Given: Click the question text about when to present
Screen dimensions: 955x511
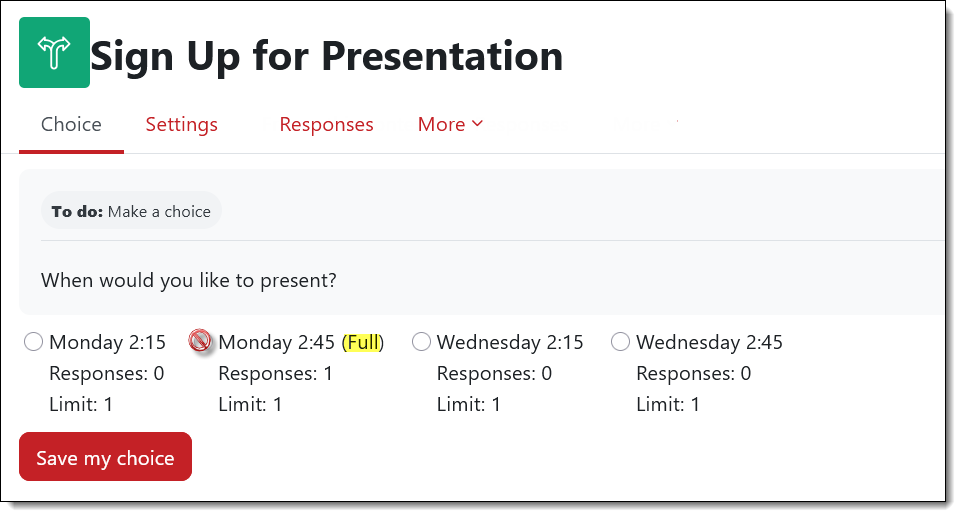Looking at the screenshot, I should coord(188,280).
